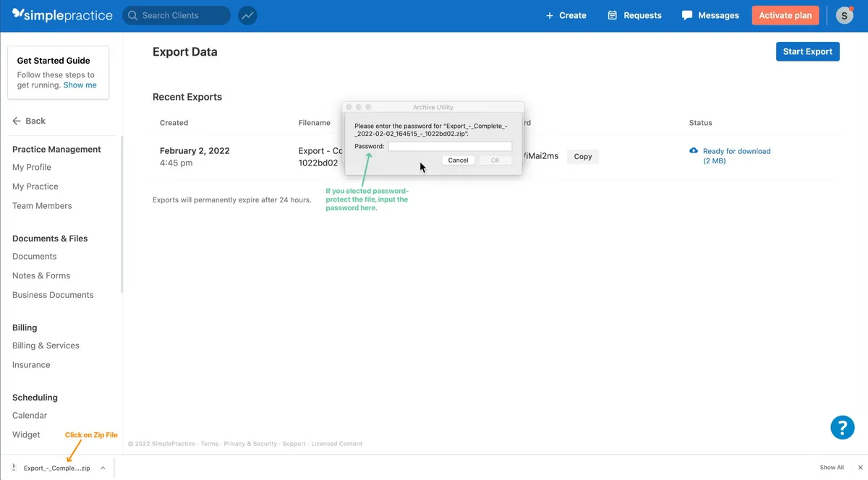
Task: Open Messages in the top bar
Action: click(710, 15)
